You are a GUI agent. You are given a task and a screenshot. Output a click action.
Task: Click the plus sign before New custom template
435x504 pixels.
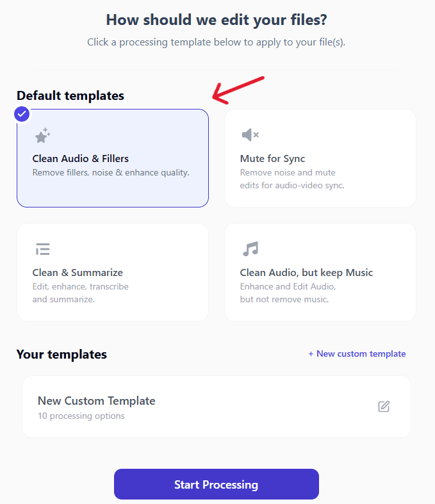[311, 354]
